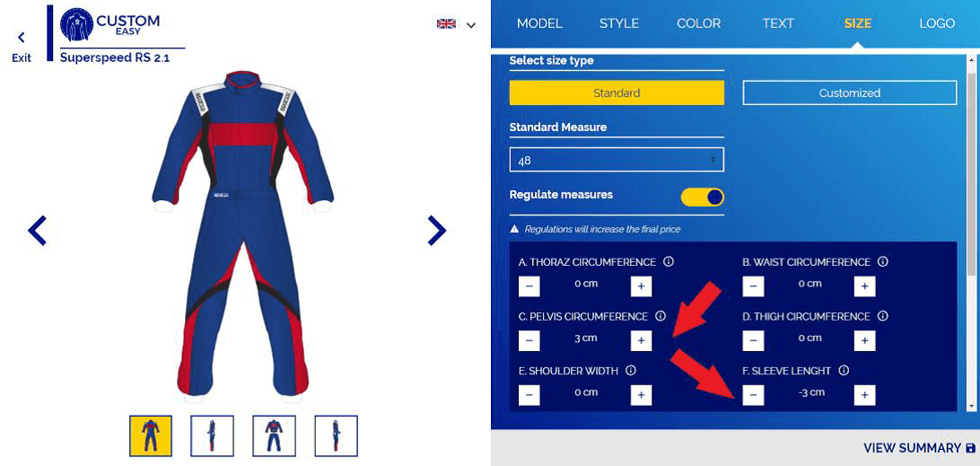
Task: Open info icon for Sleeve Lenght
Action: pyautogui.click(x=843, y=370)
